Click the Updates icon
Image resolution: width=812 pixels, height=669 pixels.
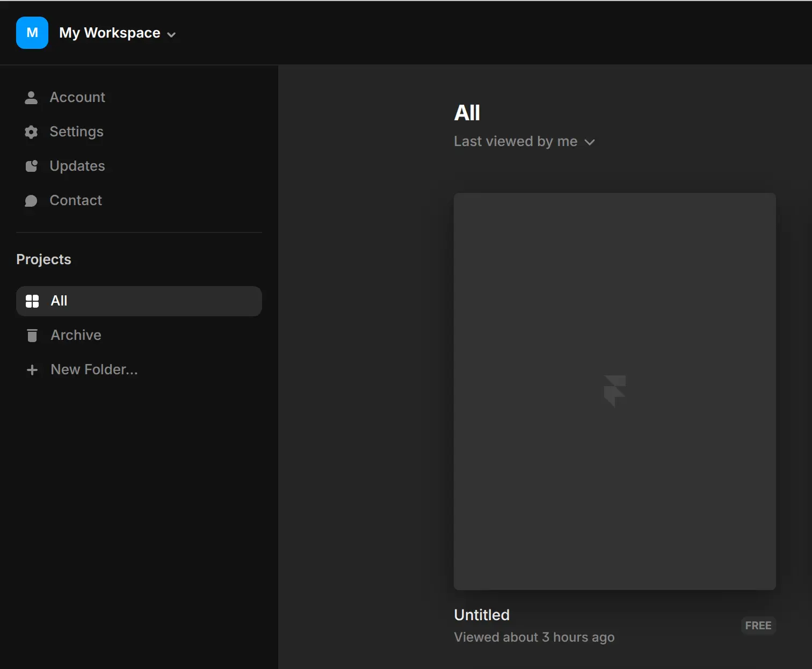(31, 166)
